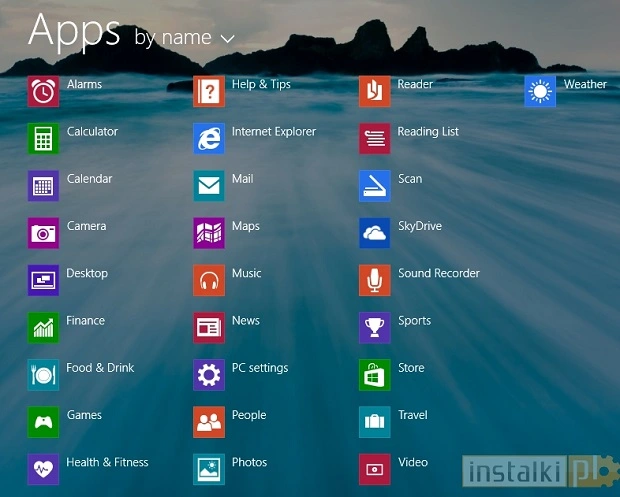
Task: Launch the green Calculator tile
Action: pyautogui.click(x=43, y=138)
